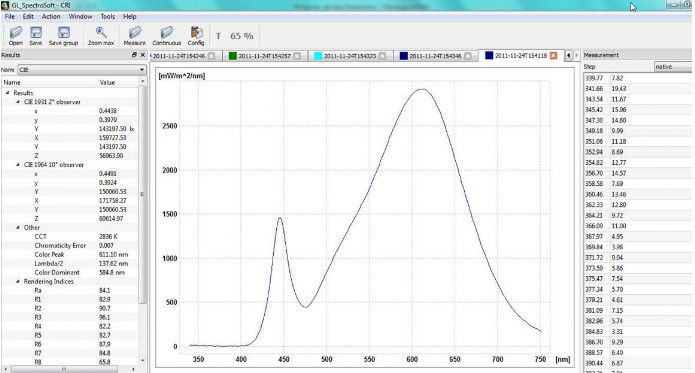This screenshot has height=373, width=695.
Task: Close the Results panel
Action: click(x=143, y=55)
